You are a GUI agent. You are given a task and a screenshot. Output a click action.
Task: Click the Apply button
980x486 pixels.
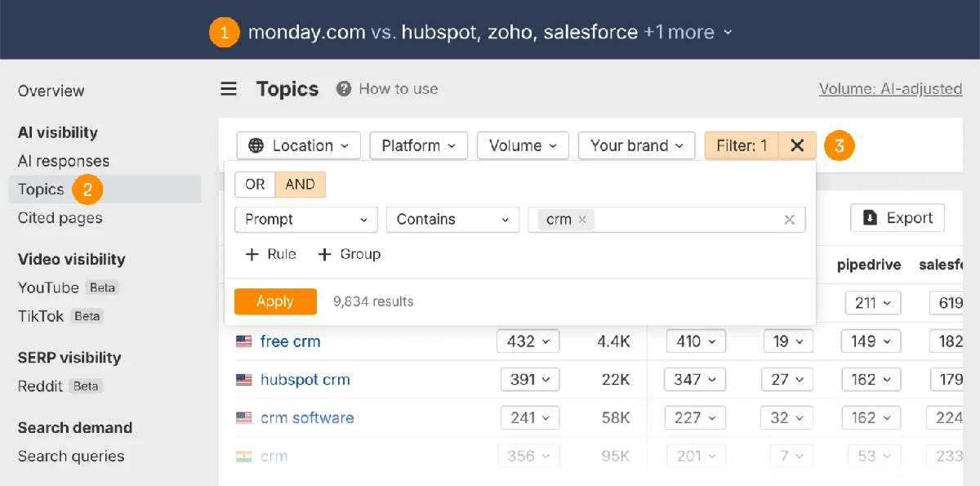pos(275,301)
